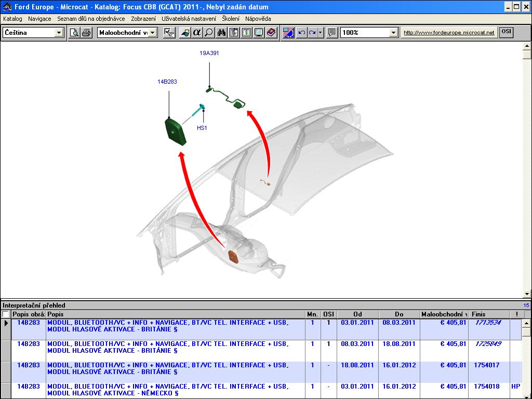
Task: Click the monitor screen toolbar icon
Action: coord(258,33)
